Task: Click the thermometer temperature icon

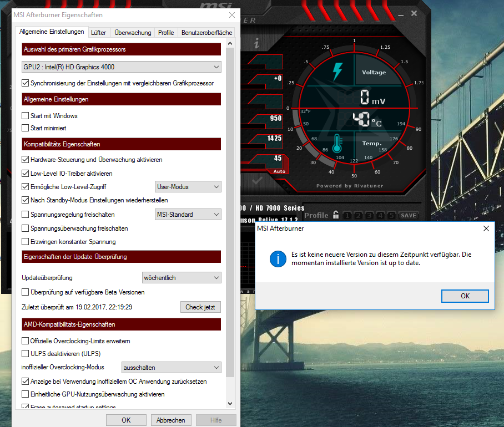Action: (x=337, y=143)
